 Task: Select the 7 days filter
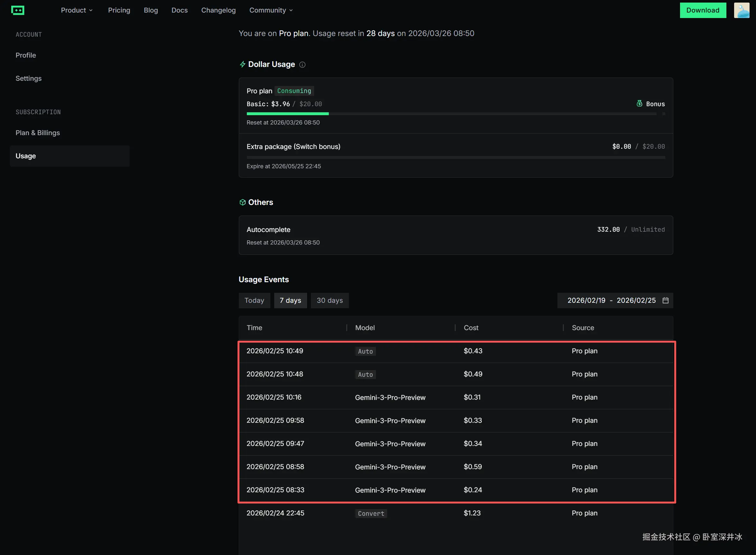pos(290,301)
